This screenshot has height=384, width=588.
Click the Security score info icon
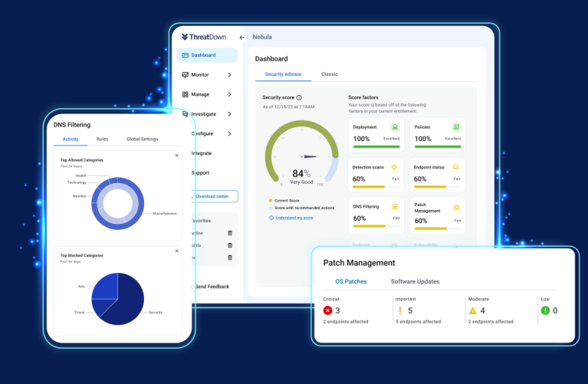point(299,98)
